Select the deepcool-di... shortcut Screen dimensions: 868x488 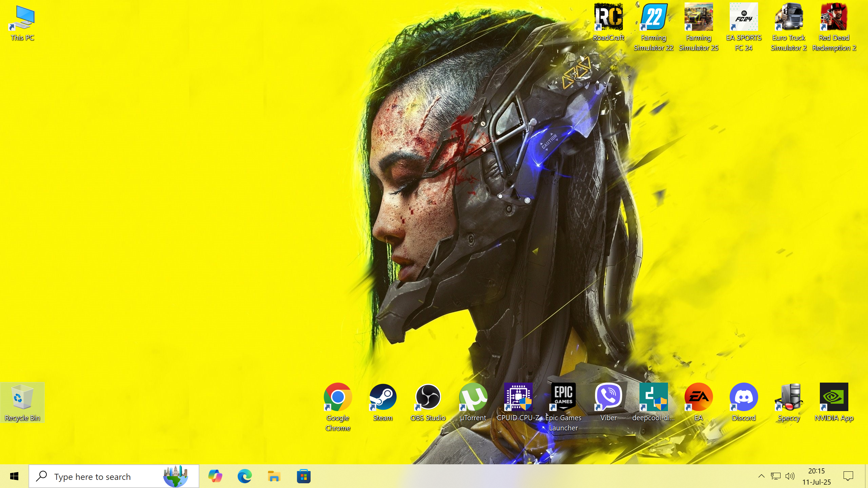(653, 402)
